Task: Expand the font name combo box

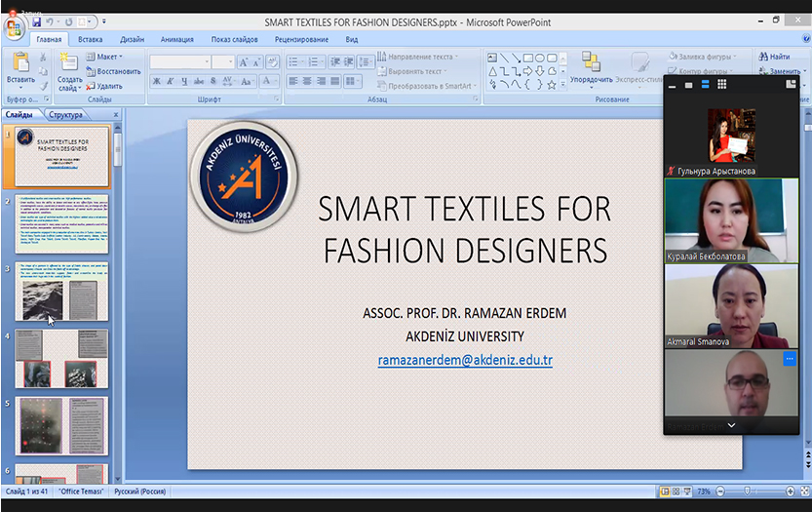Action: 207,61
